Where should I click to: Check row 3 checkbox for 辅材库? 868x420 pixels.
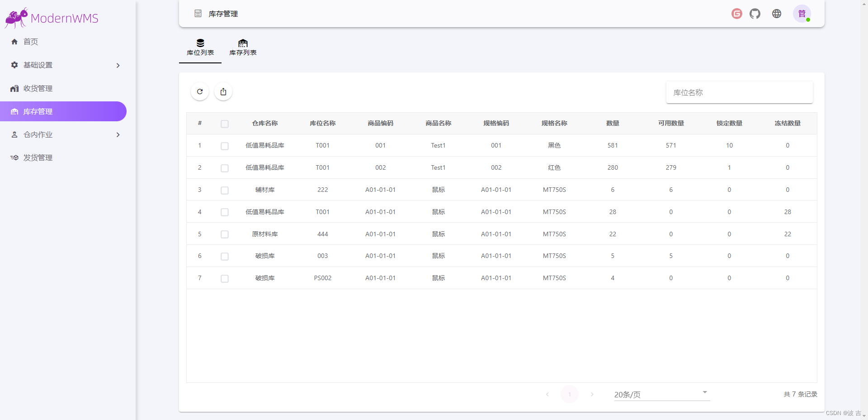(225, 190)
